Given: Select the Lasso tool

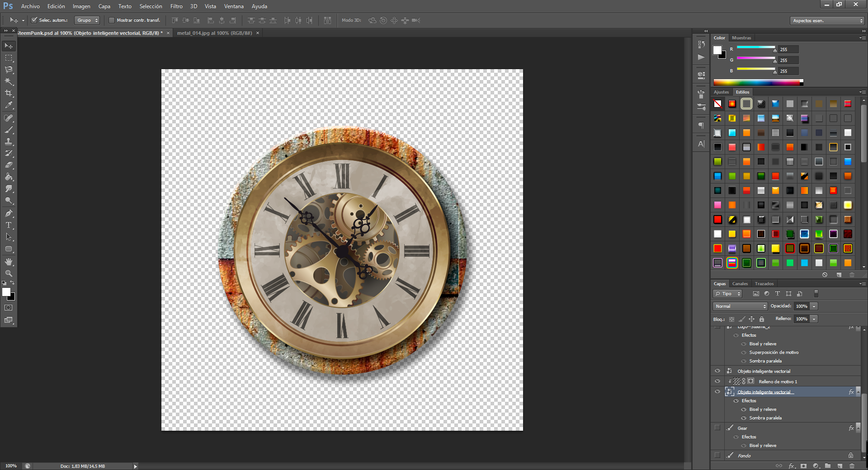Looking at the screenshot, I should click(9, 70).
